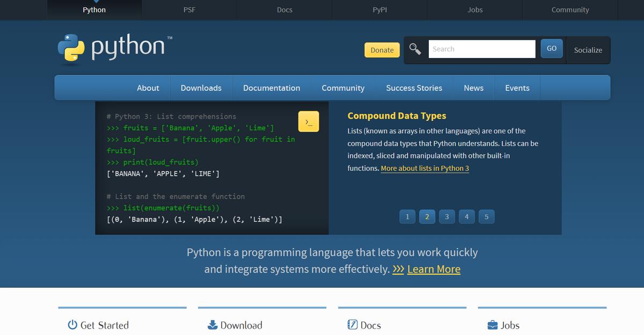Launch the interactive shell yellow button
The height and width of the screenshot is (335, 644).
(309, 122)
